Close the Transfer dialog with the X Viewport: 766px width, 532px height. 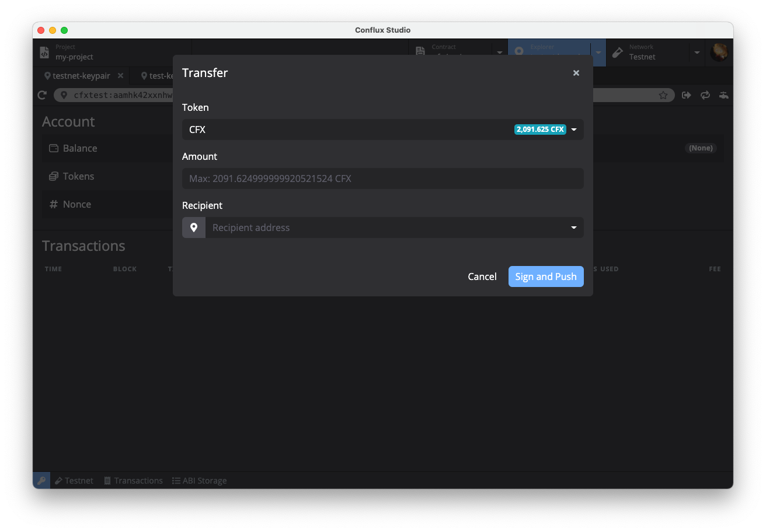(576, 73)
